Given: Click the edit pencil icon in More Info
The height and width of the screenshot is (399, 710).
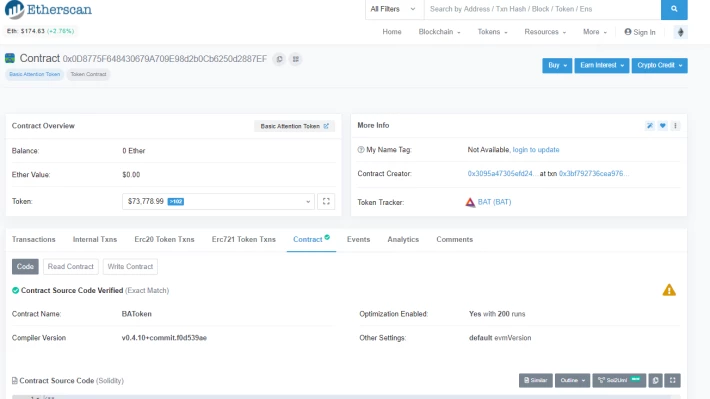Looking at the screenshot, I should click(650, 126).
